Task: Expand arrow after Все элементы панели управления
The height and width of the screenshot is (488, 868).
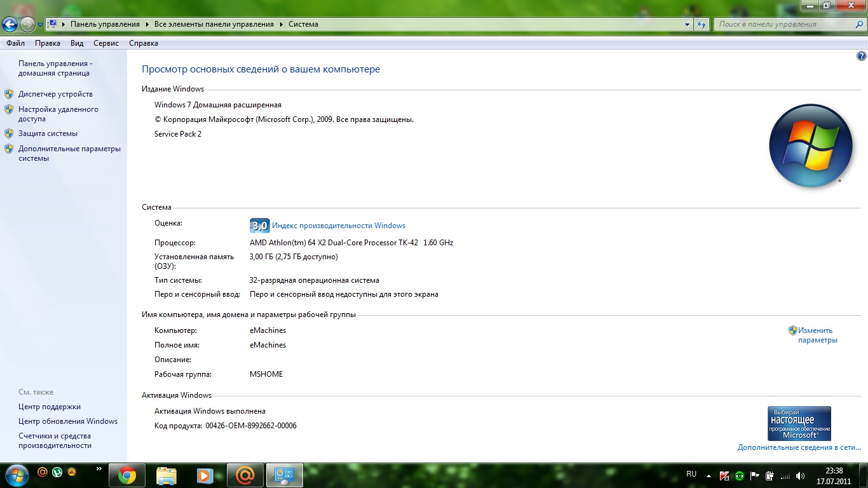Action: pos(281,24)
